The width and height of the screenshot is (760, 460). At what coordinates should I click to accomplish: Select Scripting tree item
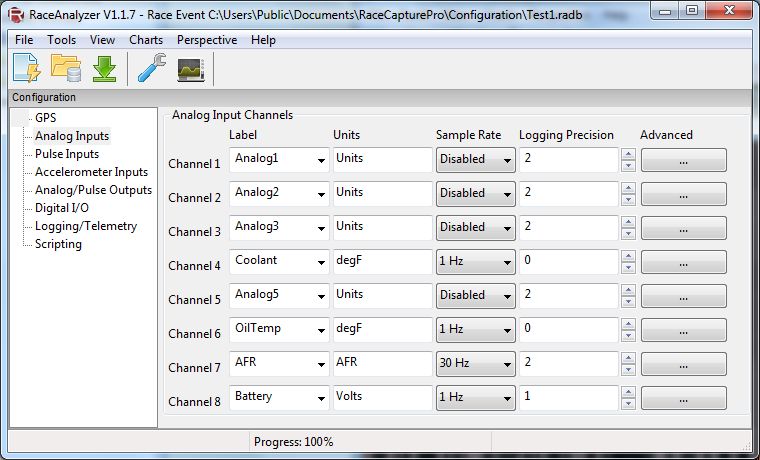pyautogui.click(x=58, y=244)
